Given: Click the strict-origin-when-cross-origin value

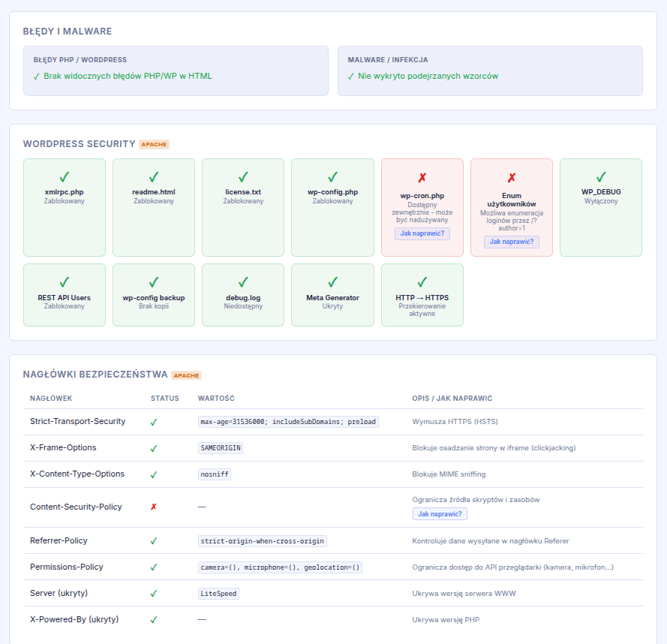Looking at the screenshot, I should click(262, 541).
